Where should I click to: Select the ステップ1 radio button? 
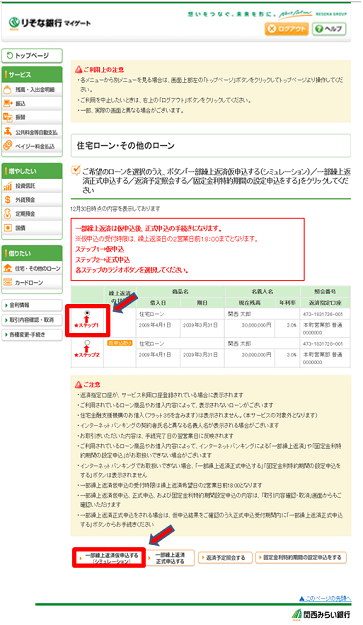pyautogui.click(x=87, y=313)
